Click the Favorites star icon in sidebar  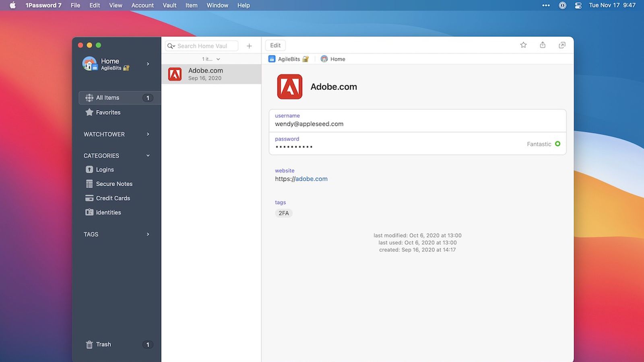(x=89, y=112)
